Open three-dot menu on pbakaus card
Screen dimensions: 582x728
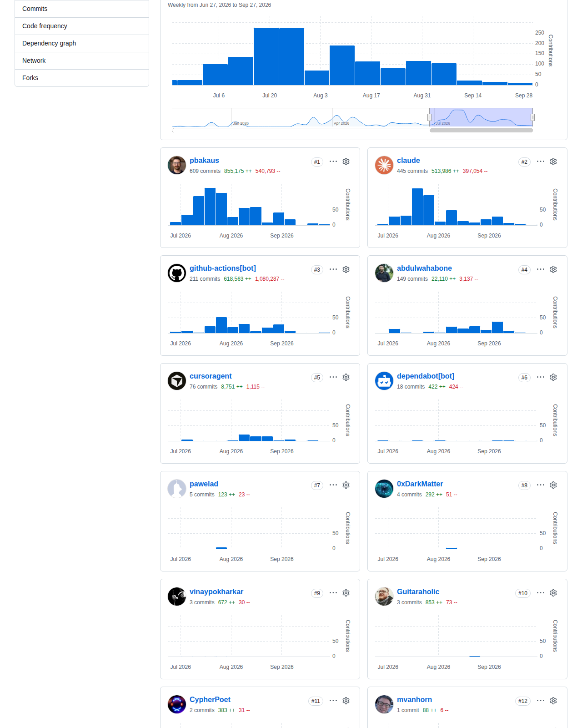point(333,162)
